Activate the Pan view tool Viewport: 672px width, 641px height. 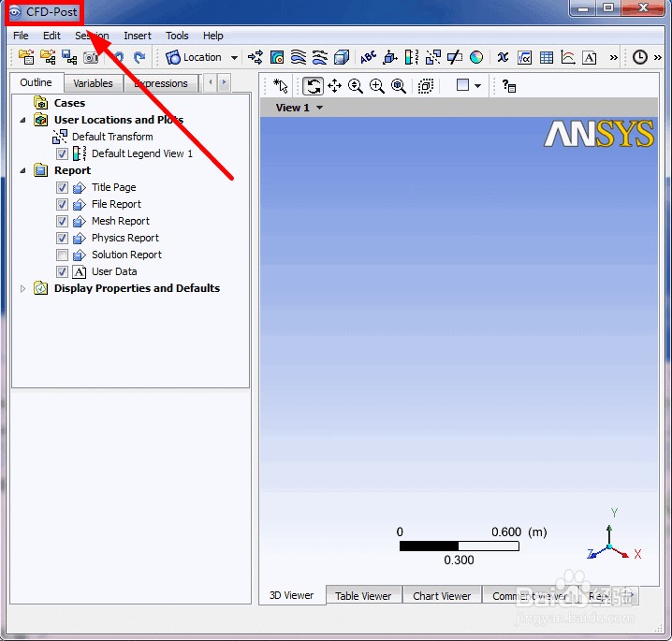click(334, 86)
